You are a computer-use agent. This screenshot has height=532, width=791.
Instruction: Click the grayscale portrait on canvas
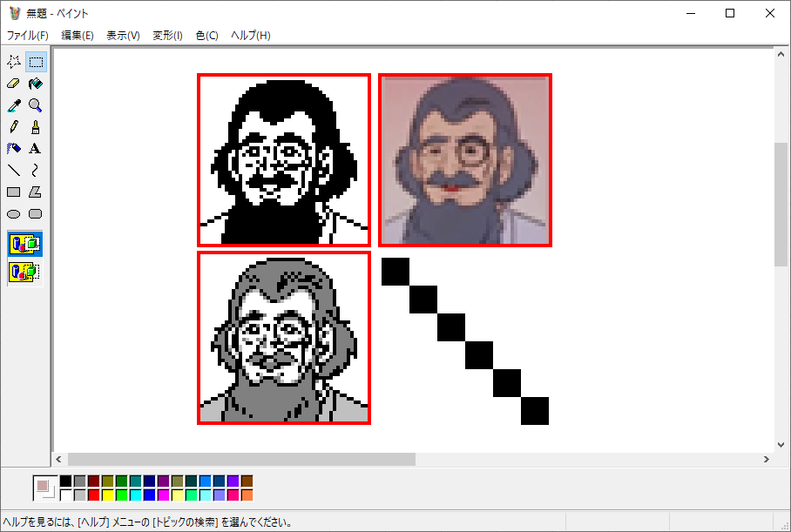point(284,338)
